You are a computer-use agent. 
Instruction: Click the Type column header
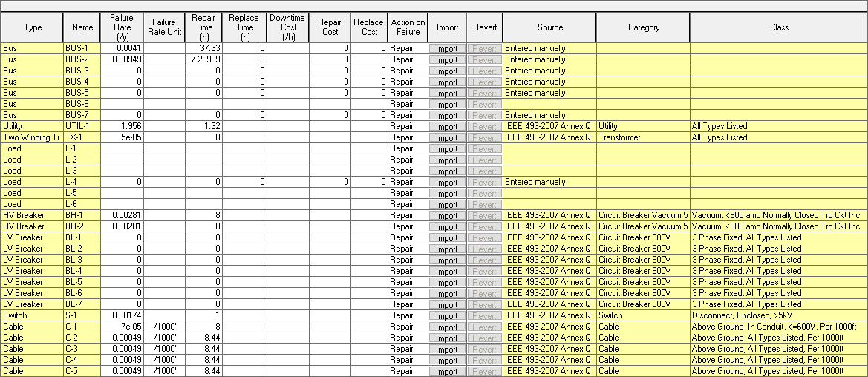click(32, 27)
